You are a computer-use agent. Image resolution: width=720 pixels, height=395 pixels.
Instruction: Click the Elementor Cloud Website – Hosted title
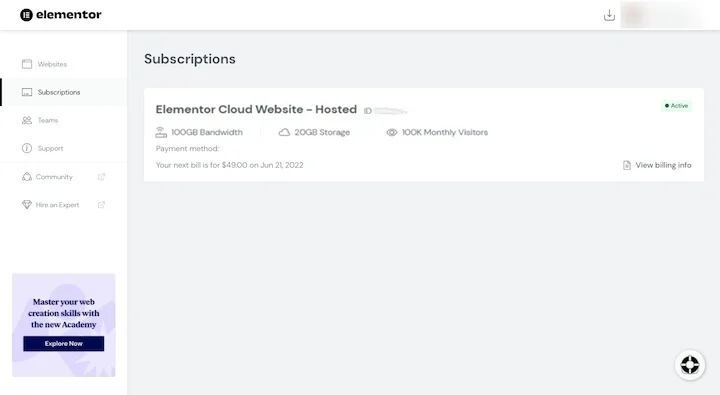point(256,110)
